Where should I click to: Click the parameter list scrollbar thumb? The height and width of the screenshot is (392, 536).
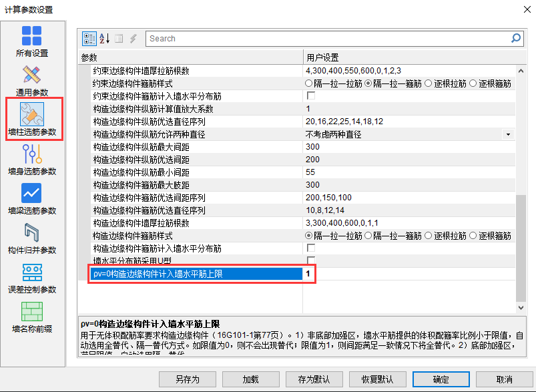521,248
